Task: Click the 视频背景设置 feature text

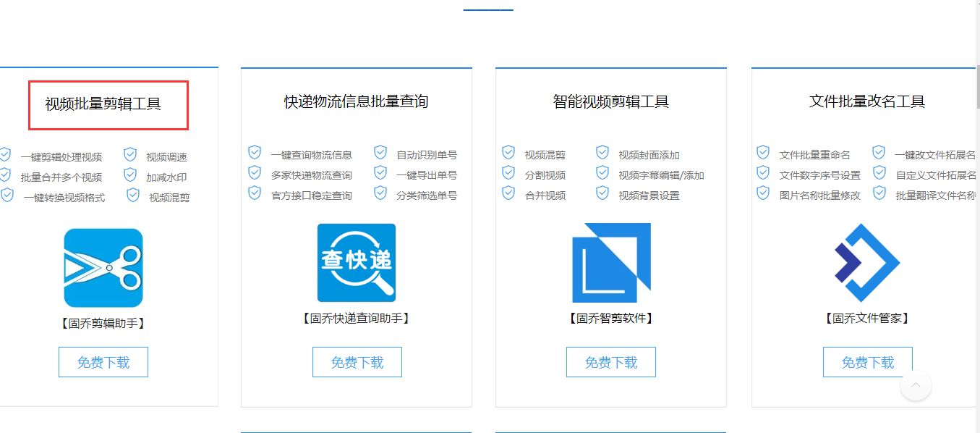Action: [649, 196]
